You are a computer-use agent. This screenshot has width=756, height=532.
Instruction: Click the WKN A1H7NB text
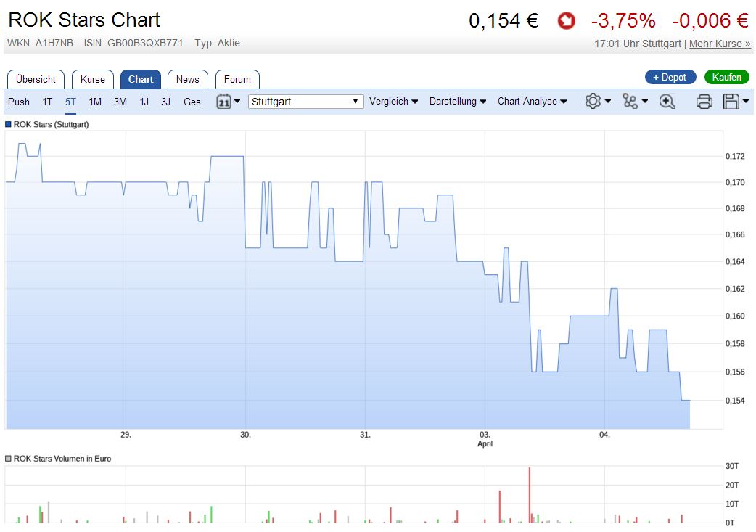40,43
